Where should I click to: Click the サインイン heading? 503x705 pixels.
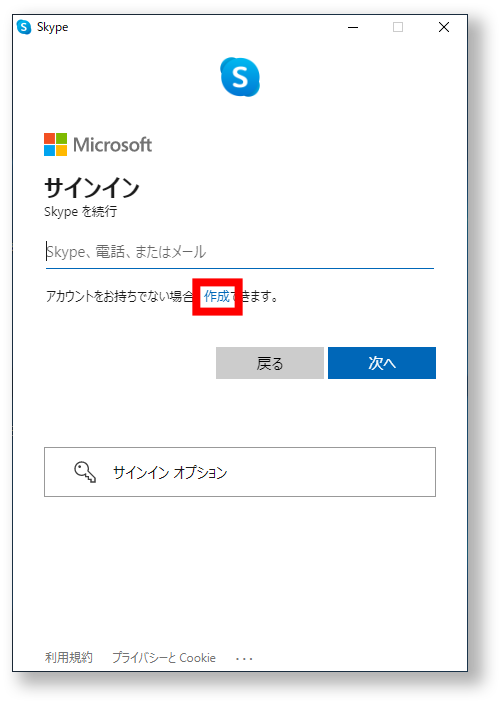tap(92, 187)
